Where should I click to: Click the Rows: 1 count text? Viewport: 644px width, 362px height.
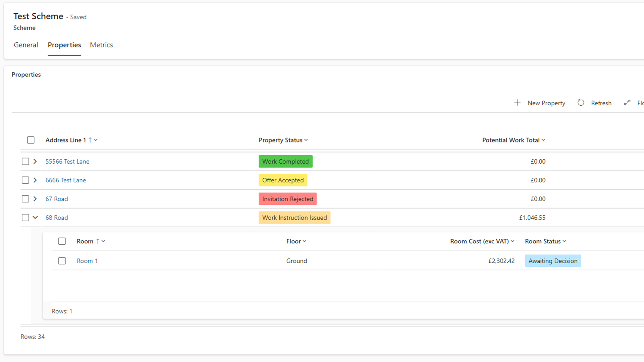click(62, 311)
